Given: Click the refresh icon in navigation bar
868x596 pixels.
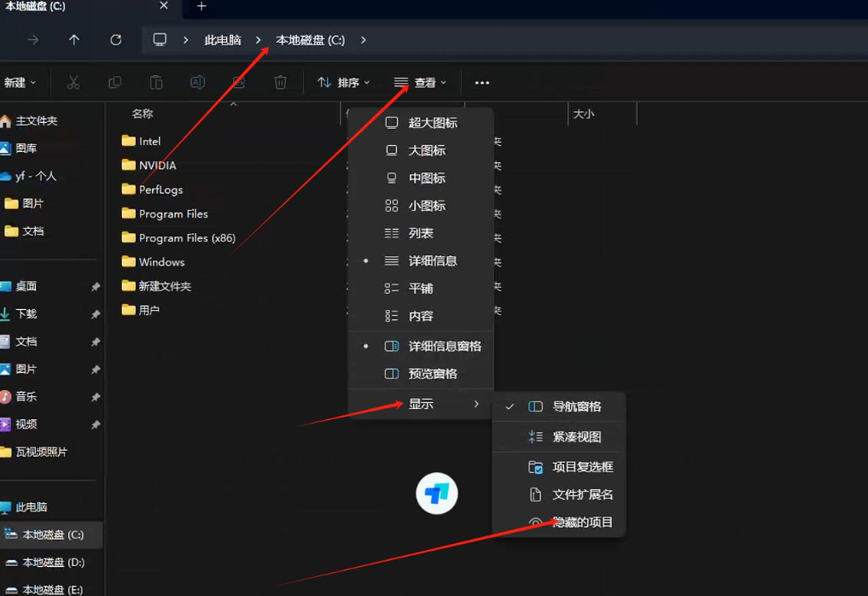Looking at the screenshot, I should [x=115, y=40].
